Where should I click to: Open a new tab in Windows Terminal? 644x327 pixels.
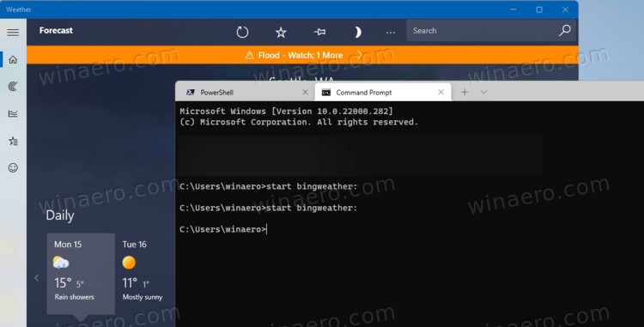465,93
